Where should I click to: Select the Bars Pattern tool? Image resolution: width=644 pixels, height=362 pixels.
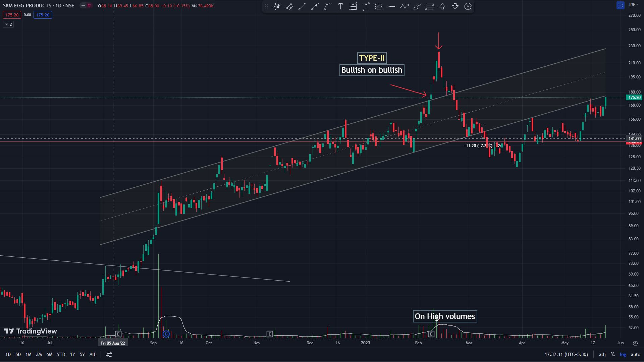click(x=276, y=6)
